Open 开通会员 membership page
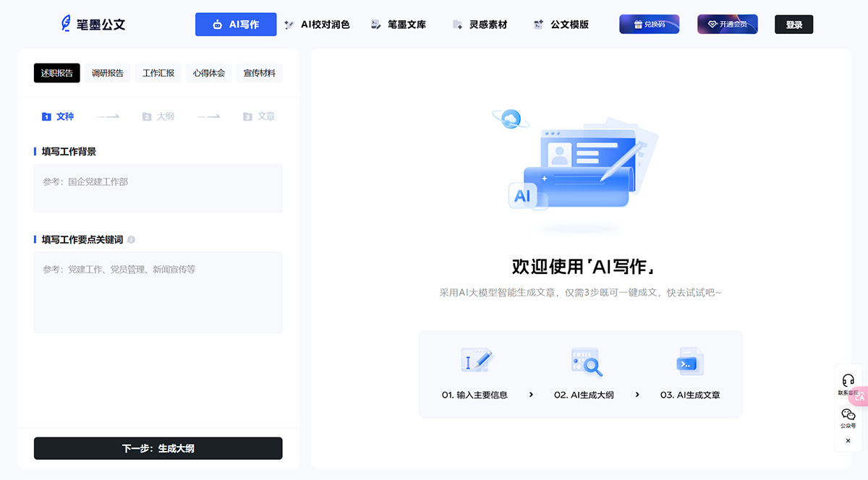The image size is (868, 480). tap(727, 24)
